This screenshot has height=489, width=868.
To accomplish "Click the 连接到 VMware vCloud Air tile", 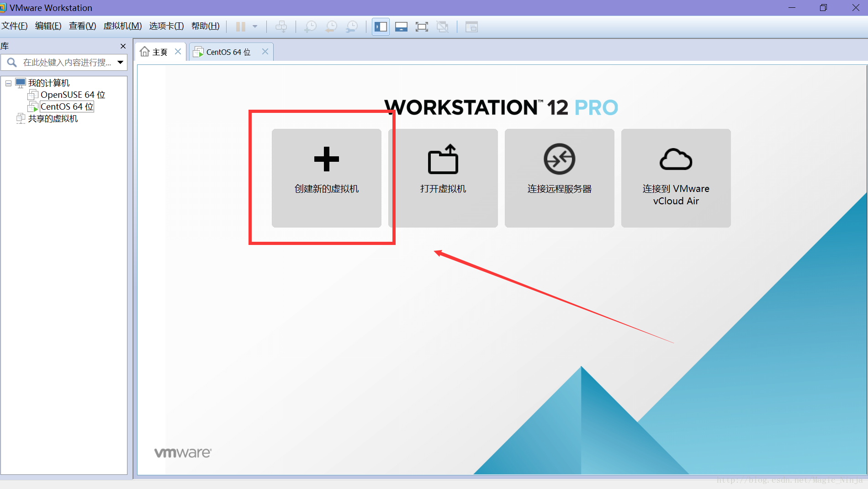I will (x=676, y=178).
